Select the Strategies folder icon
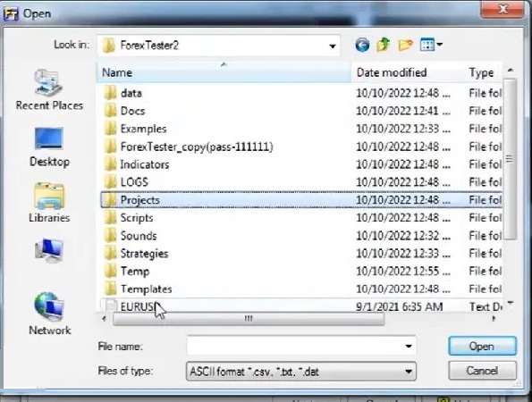This screenshot has width=532, height=402. [110, 253]
